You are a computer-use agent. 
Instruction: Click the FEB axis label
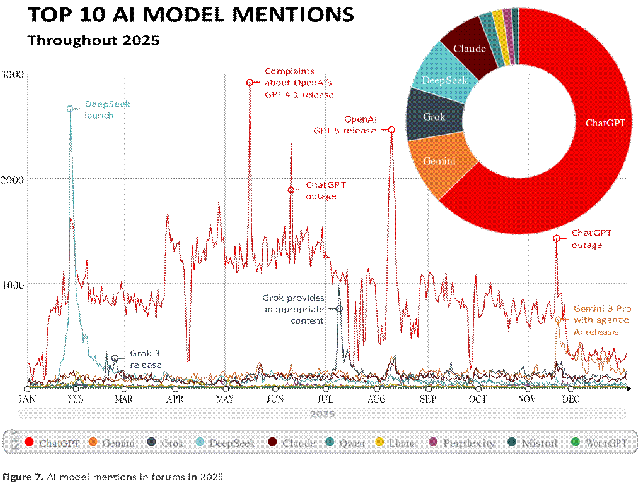(75, 398)
